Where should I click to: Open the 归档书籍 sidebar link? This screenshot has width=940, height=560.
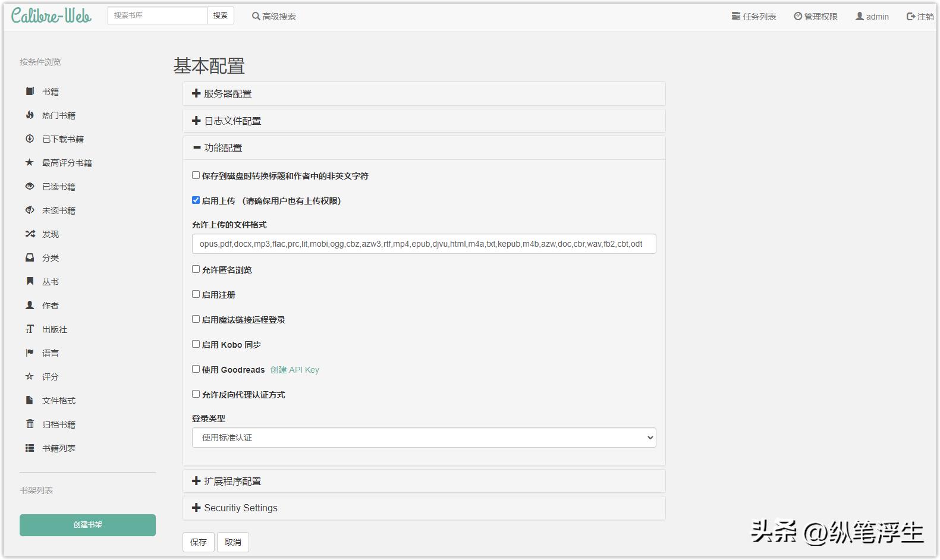[x=59, y=424]
